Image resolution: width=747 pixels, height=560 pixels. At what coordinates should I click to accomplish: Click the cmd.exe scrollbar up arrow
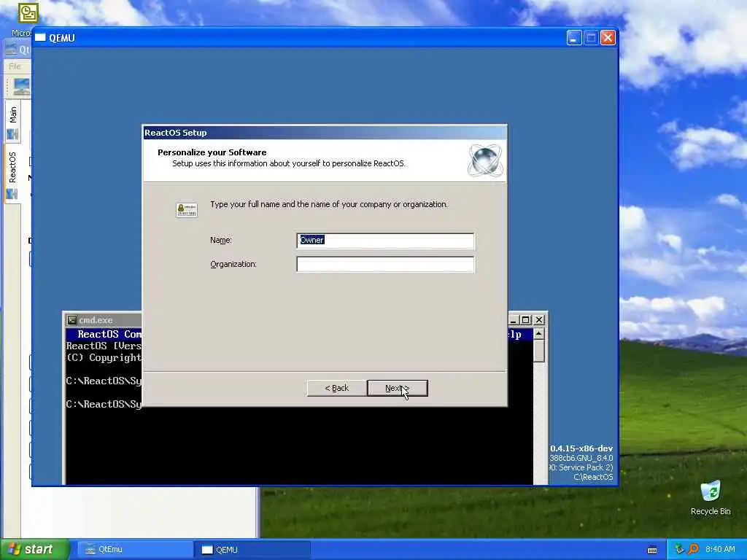click(539, 334)
